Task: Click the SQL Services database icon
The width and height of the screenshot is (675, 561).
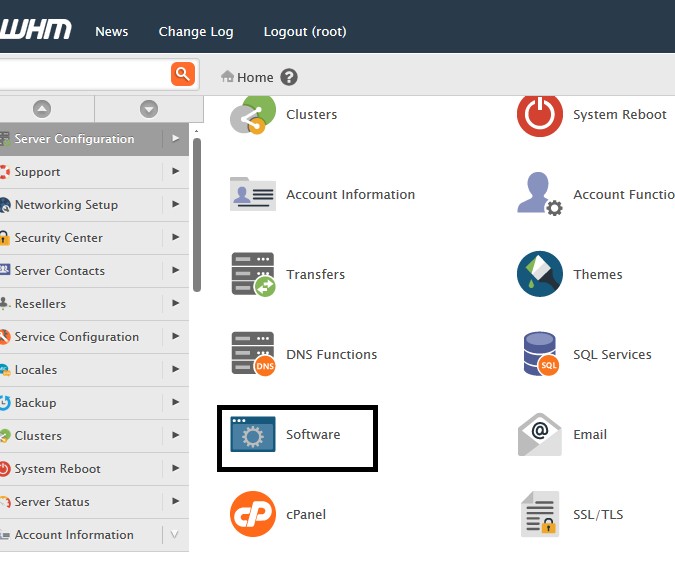Action: pos(541,354)
